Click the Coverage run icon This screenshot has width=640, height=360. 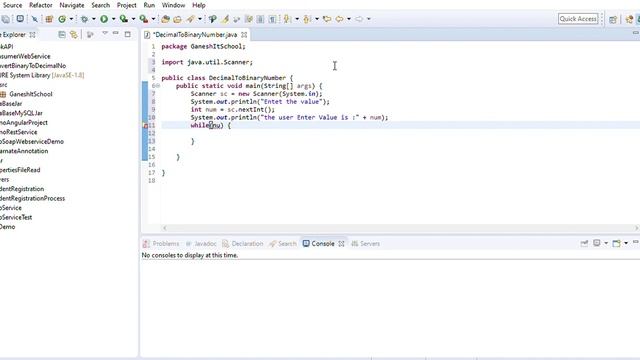(x=124, y=19)
